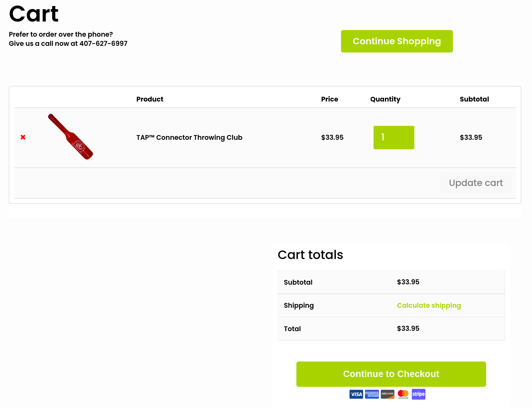532x408 pixels.
Task: Click the Cart page heading
Action: (34, 14)
